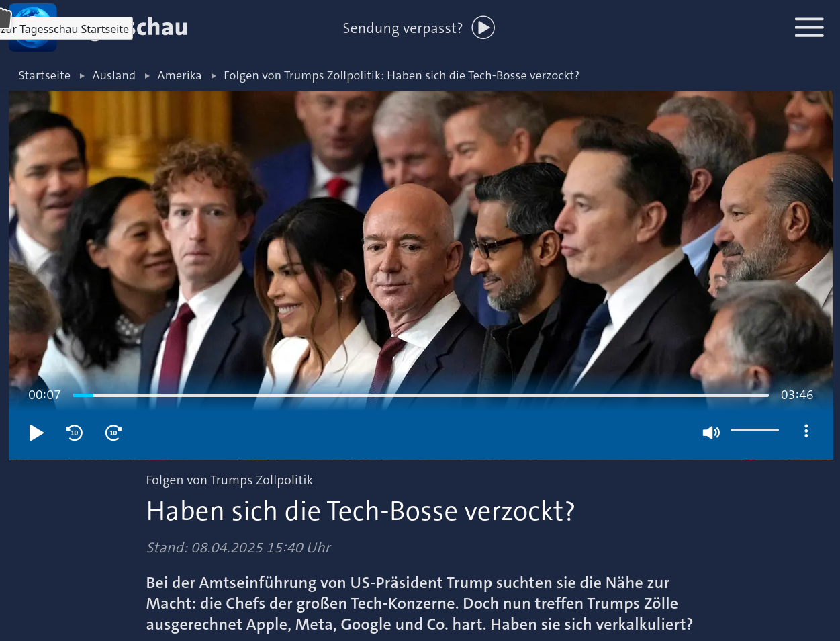Select the current article breadcrumb title
Image resolution: width=840 pixels, height=641 pixels.
pos(402,75)
